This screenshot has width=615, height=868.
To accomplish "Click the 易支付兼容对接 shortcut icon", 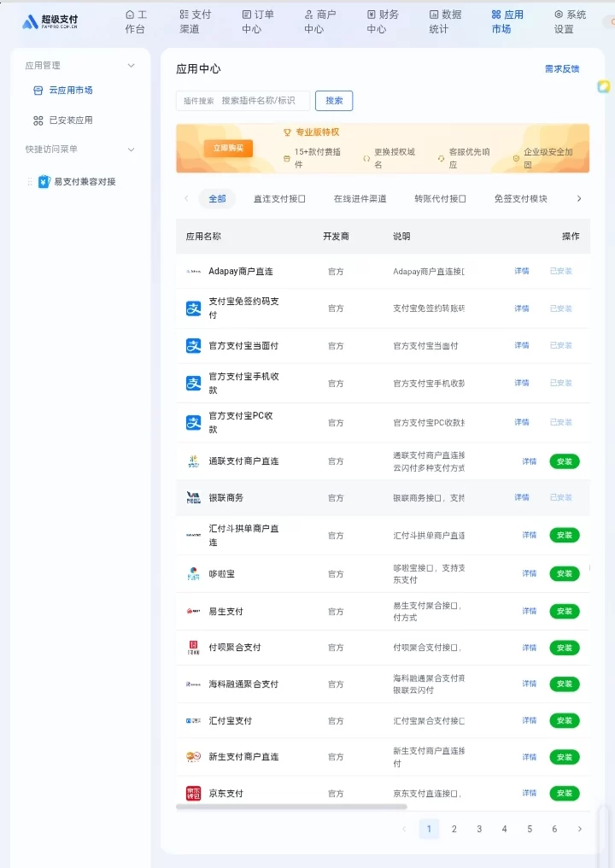I will pos(44,182).
